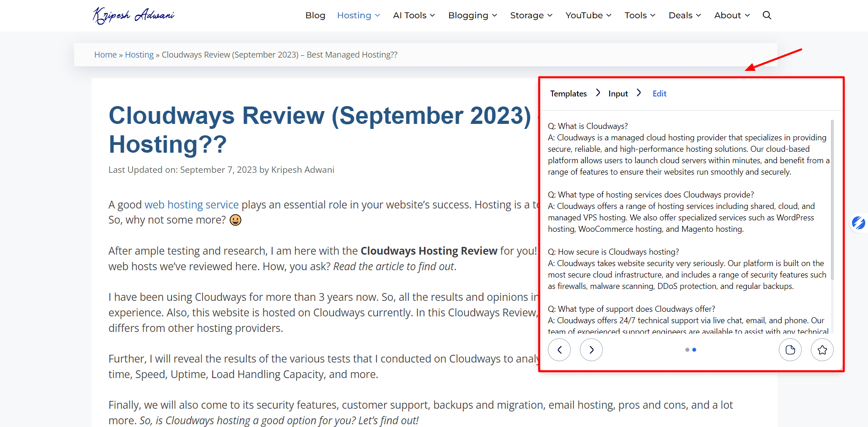The height and width of the screenshot is (427, 868).
Task: Open the Deals dropdown menu
Action: [x=685, y=15]
